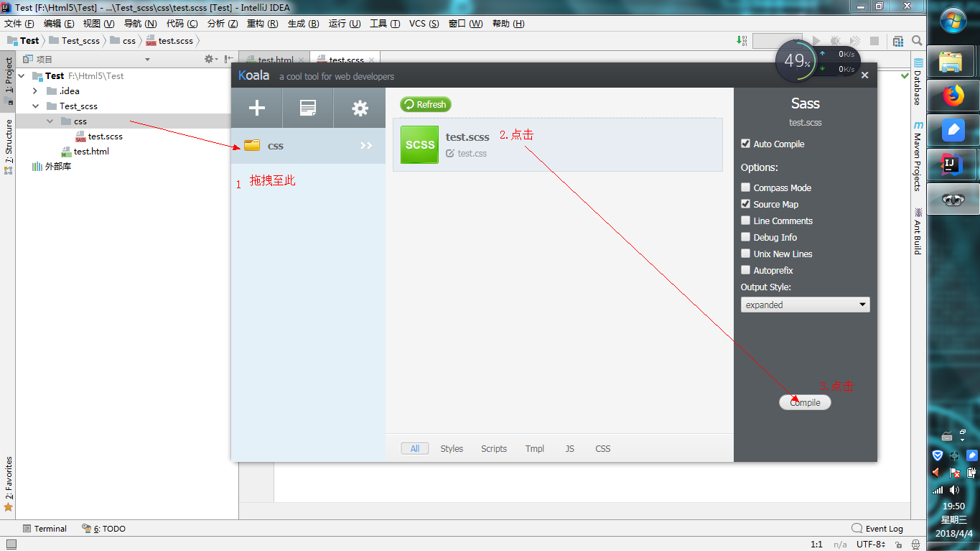Click the Make Project binary arrow icon

click(x=742, y=41)
